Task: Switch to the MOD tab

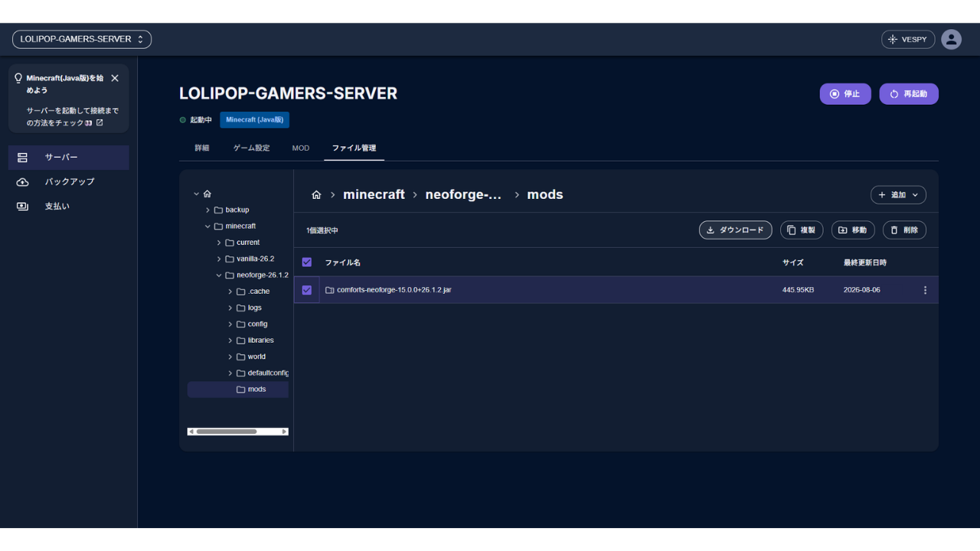Action: coord(301,148)
